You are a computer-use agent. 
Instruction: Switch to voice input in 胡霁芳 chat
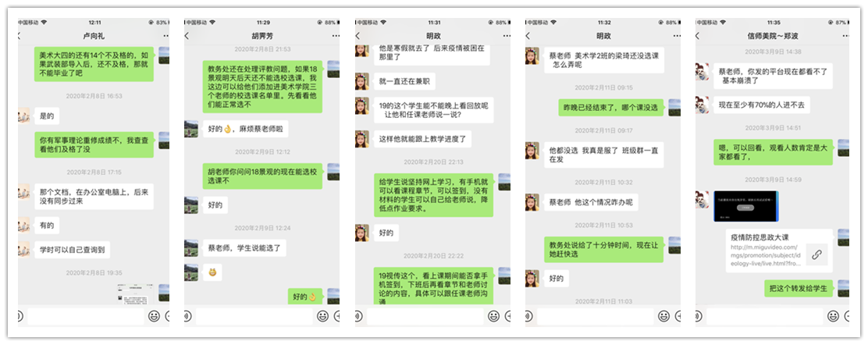188,316
